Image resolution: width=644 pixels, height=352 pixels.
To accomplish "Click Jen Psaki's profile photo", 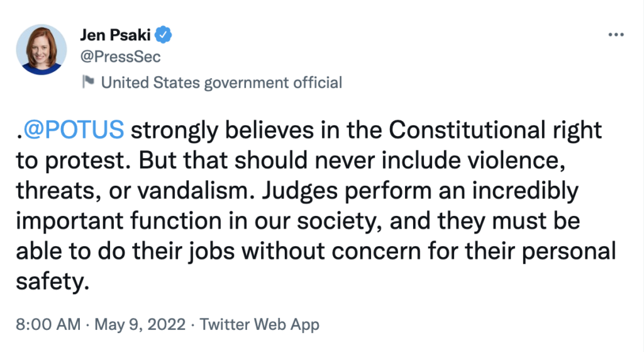I will point(42,48).
